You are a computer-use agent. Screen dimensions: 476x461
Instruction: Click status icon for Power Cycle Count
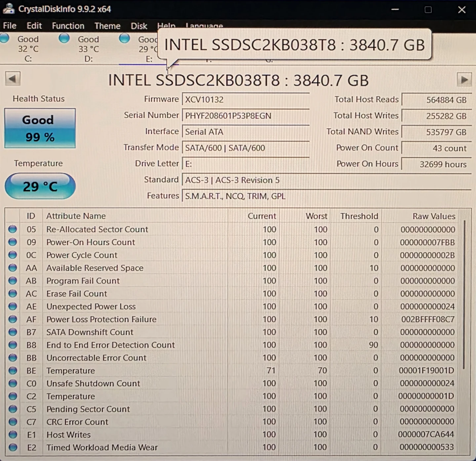pyautogui.click(x=13, y=255)
